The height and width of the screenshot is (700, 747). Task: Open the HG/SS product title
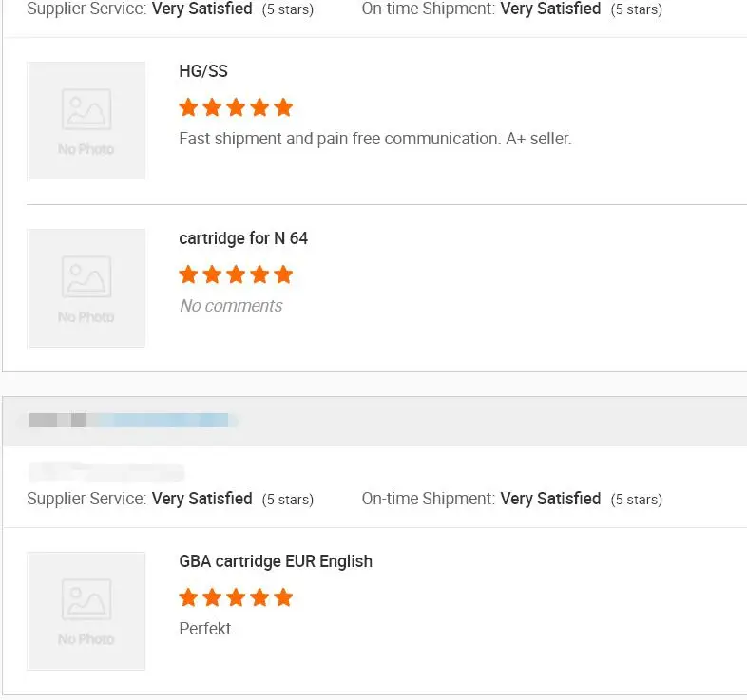pos(203,71)
